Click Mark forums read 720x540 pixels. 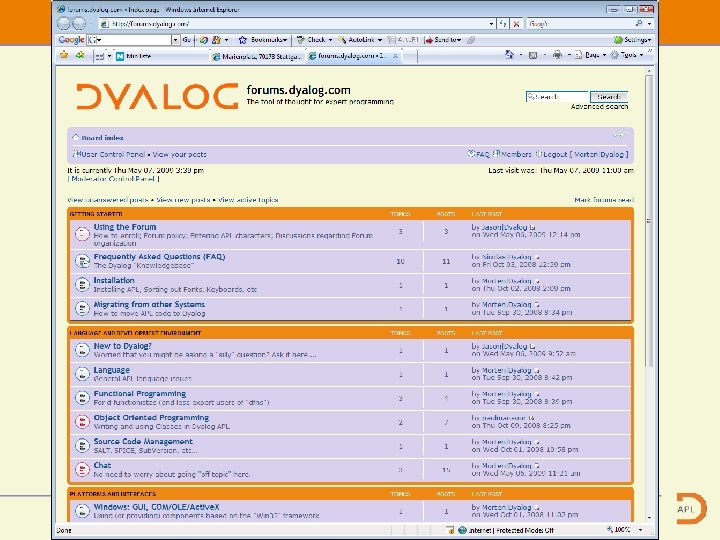tap(604, 200)
